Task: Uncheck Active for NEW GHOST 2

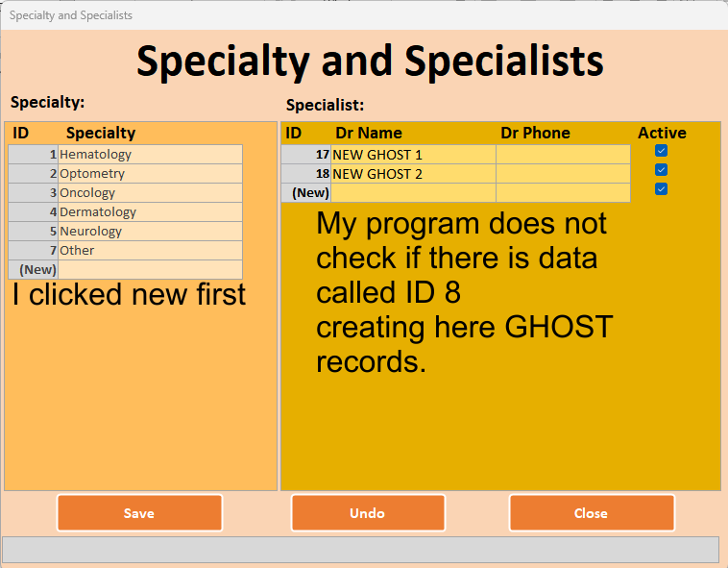Action: click(661, 169)
